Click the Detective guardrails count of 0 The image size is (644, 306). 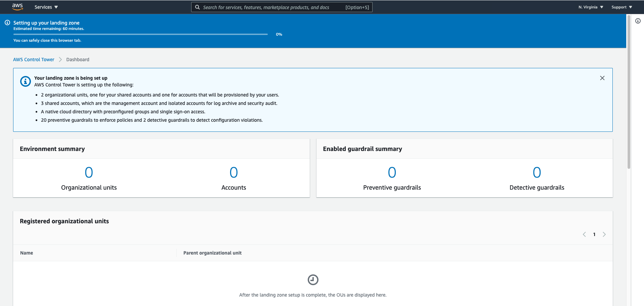pos(537,173)
